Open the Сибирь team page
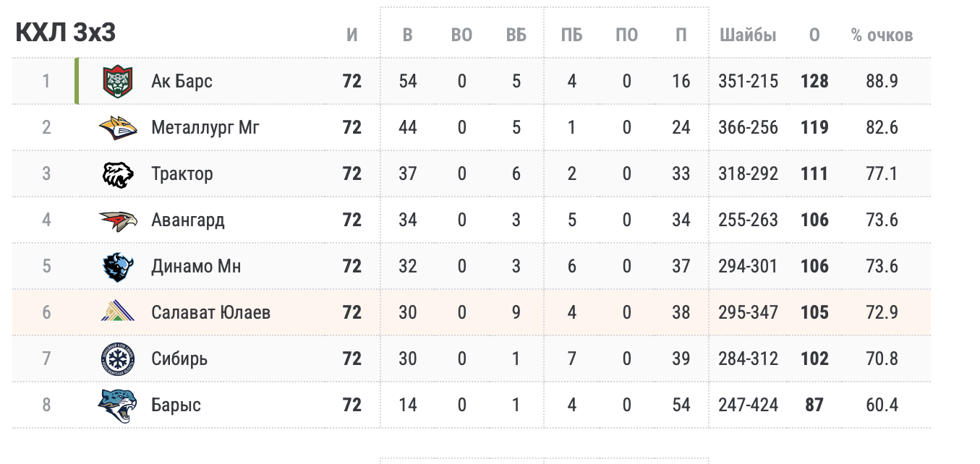The width and height of the screenshot is (980, 464). (x=179, y=358)
